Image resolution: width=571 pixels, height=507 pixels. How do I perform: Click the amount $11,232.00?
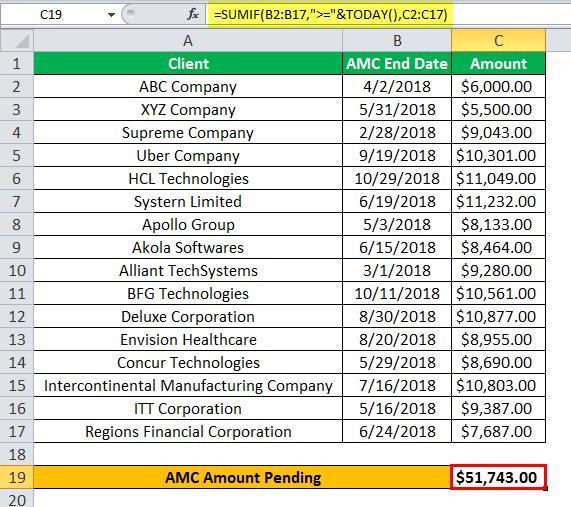(x=499, y=201)
